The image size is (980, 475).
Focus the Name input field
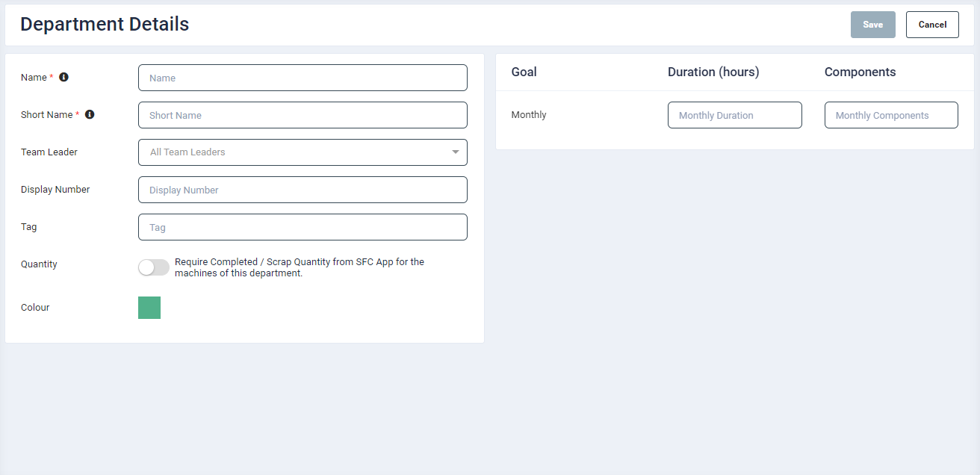[303, 78]
